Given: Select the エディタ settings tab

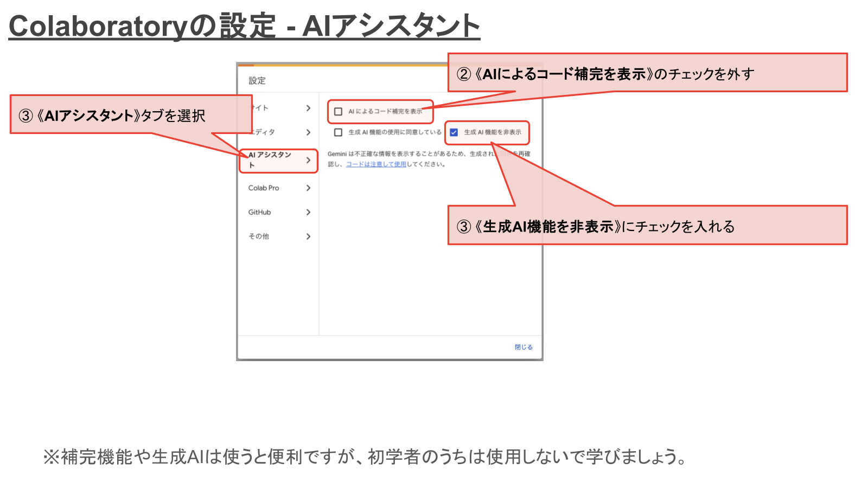Looking at the screenshot, I should pyautogui.click(x=265, y=132).
